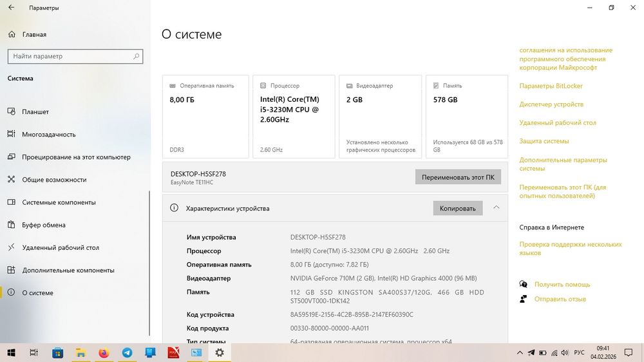Click the Settings gear taskbar icon
This screenshot has height=362, width=644.
pos(220,352)
